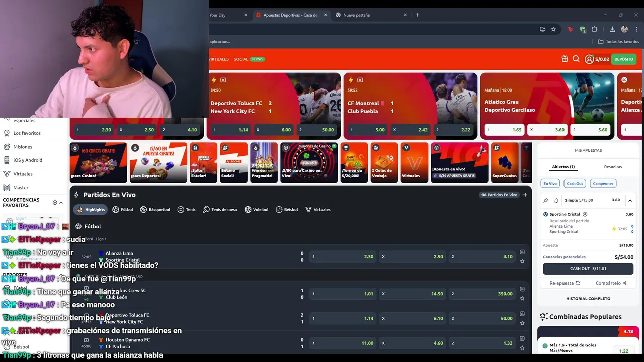Filter live matches by Tenis

point(186,209)
